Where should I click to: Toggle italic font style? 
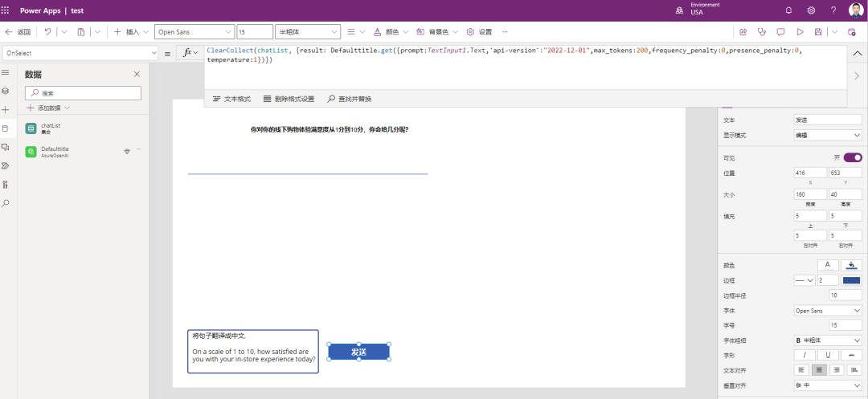(x=805, y=355)
